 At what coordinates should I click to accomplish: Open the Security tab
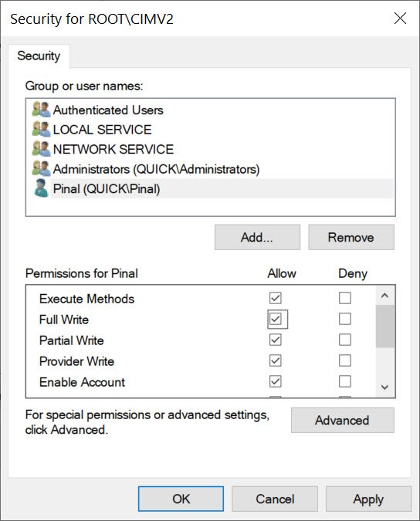[39, 56]
